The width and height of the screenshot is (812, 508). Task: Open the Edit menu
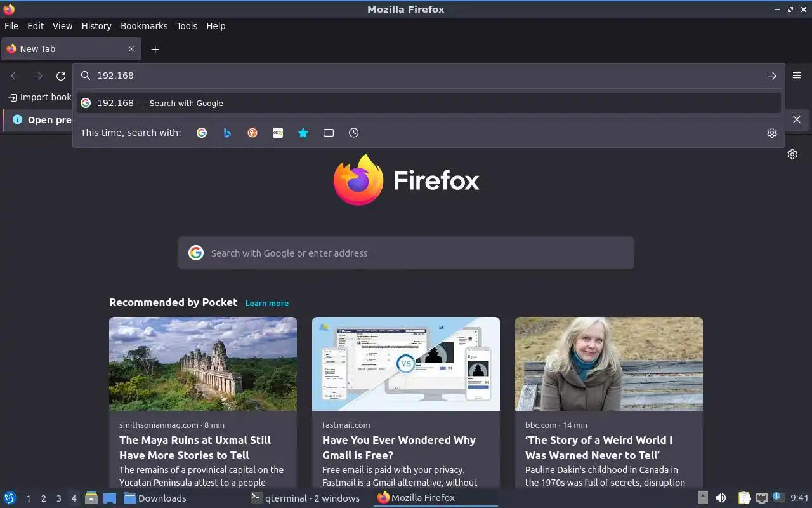[36, 26]
